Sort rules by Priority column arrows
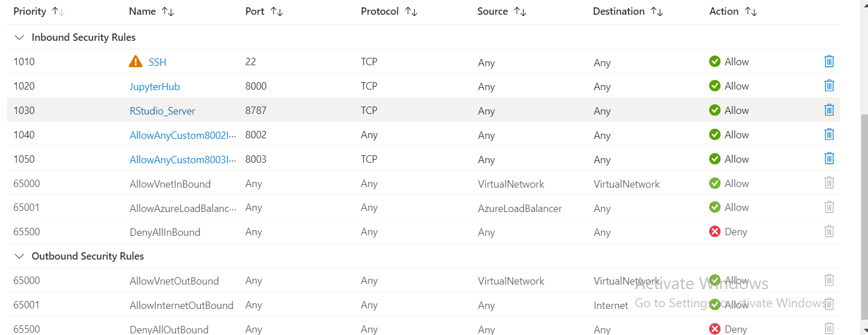The image size is (868, 335). [x=57, y=11]
